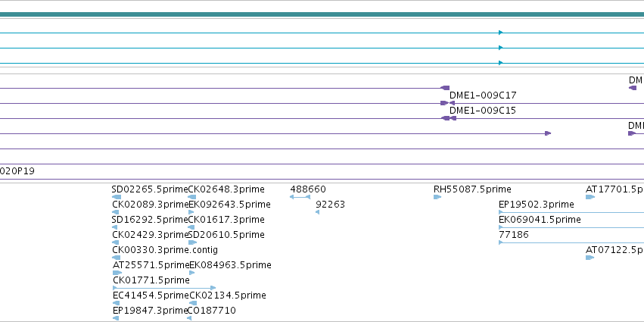This screenshot has height=322, width=644.
Task: Open the EP19502.3prime label
Action: pos(536,205)
